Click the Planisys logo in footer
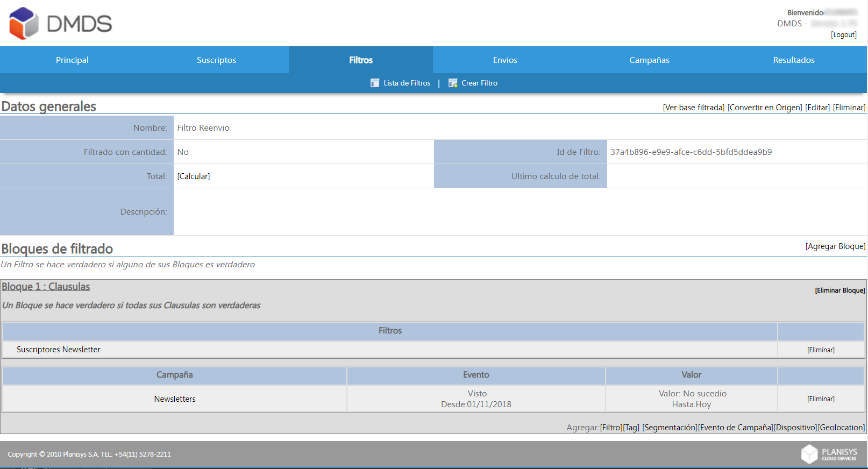This screenshot has height=469, width=868. [829, 454]
